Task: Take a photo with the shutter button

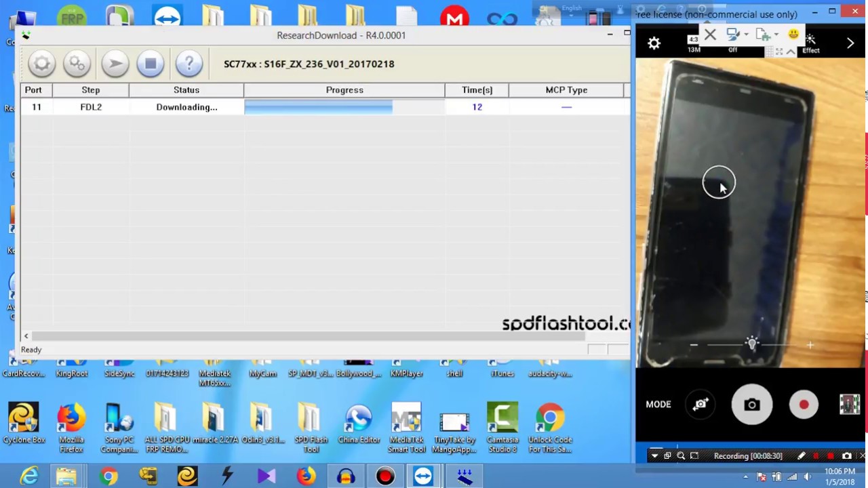Action: pyautogui.click(x=751, y=405)
